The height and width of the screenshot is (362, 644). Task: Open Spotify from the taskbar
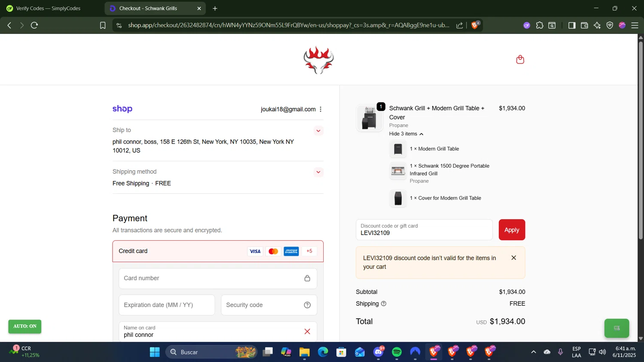tap(397, 352)
